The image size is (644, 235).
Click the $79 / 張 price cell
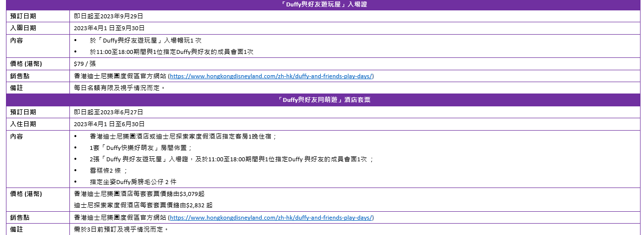tap(85, 64)
